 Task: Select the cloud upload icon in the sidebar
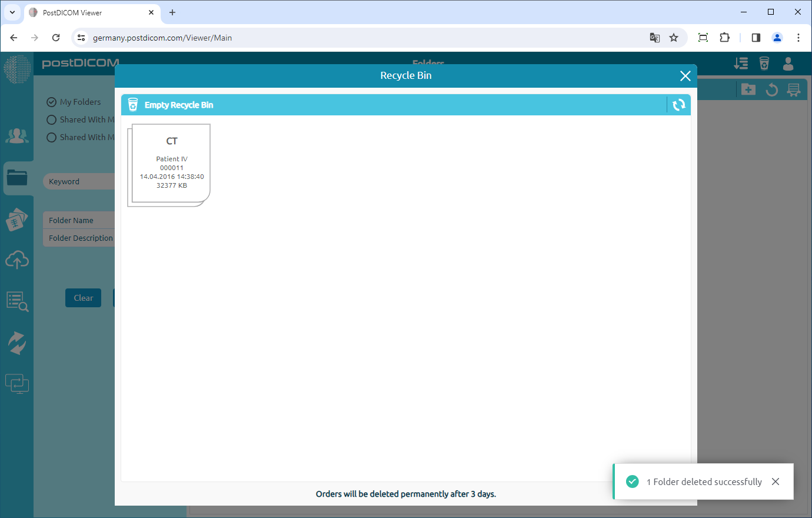click(x=18, y=260)
